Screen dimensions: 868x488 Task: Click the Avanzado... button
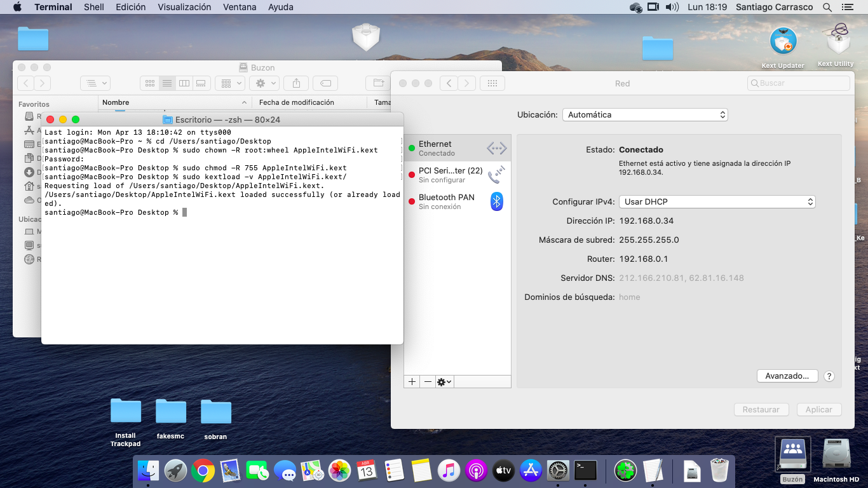point(787,376)
